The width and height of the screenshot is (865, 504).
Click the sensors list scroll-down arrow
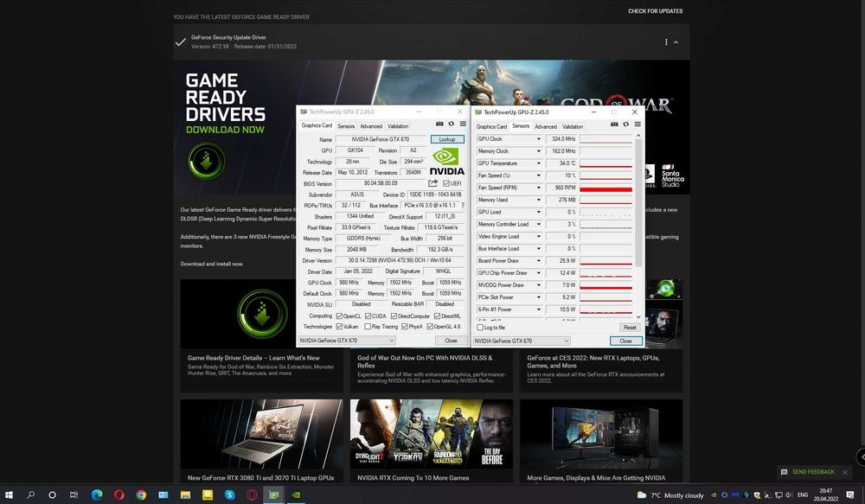638,317
